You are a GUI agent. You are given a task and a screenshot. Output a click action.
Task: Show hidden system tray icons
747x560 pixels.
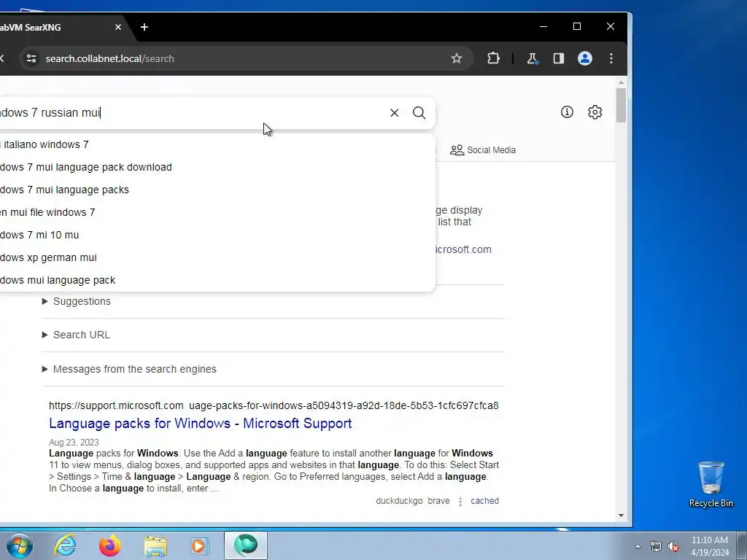coord(638,546)
